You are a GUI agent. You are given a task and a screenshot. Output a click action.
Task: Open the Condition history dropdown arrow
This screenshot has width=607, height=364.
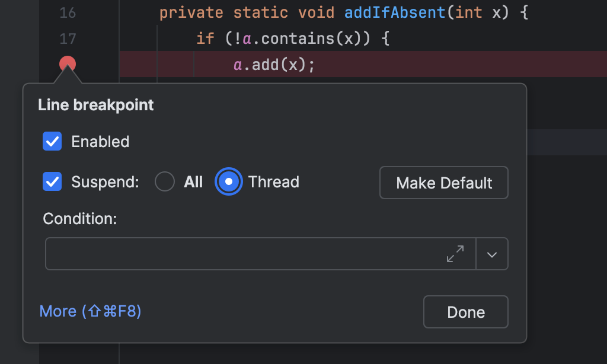click(492, 254)
